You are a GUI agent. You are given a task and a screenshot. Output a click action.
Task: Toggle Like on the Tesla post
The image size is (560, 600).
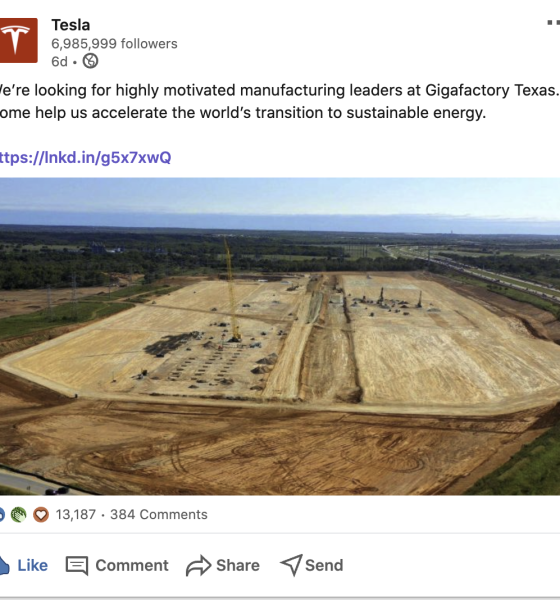coord(24,565)
